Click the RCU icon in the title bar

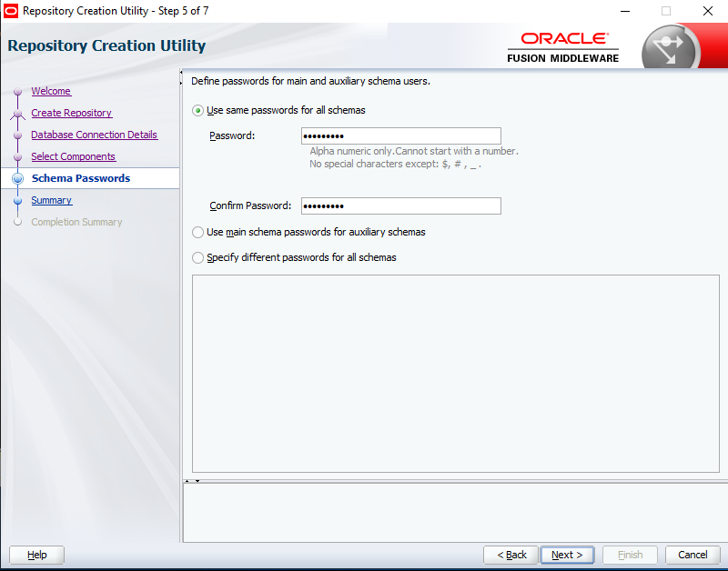coord(9,10)
